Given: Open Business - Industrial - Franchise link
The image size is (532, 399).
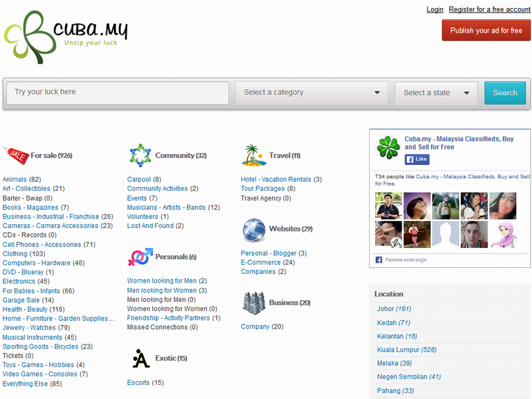Looking at the screenshot, I should (51, 217).
